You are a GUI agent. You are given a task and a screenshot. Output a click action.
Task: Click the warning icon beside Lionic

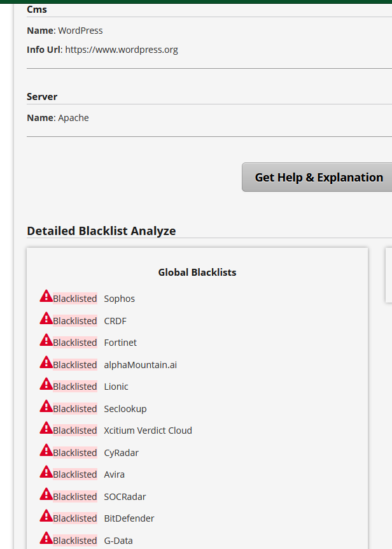point(46,384)
